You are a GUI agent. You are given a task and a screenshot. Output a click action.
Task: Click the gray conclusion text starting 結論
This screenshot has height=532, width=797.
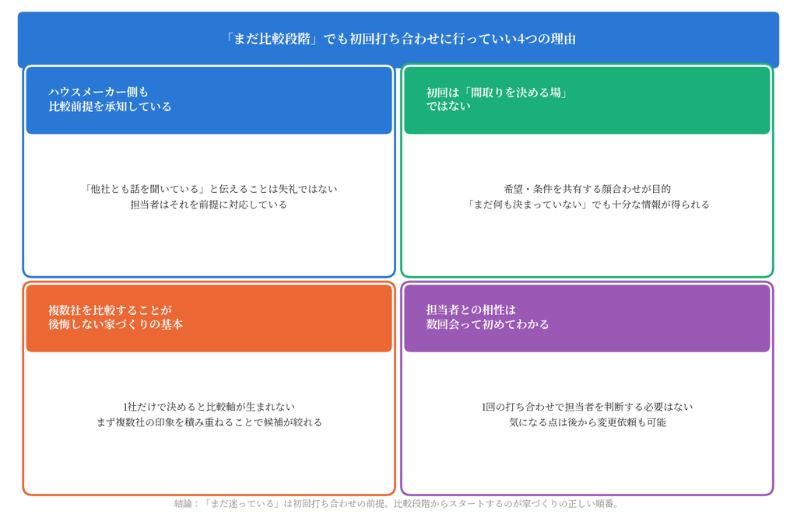click(397, 503)
